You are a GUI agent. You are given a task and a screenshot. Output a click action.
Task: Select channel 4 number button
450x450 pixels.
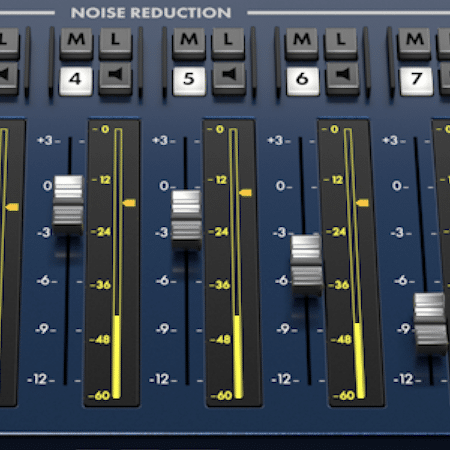pyautogui.click(x=76, y=81)
